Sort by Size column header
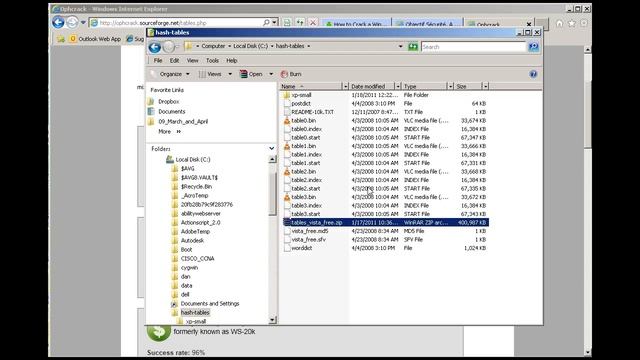This screenshot has width=640, height=360. tap(468, 87)
